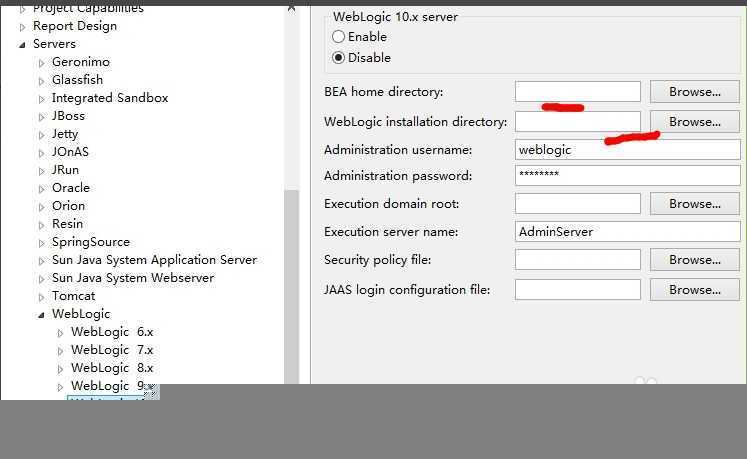Select Sun Java System Application Server item
The image size is (747, 459).
coord(154,260)
